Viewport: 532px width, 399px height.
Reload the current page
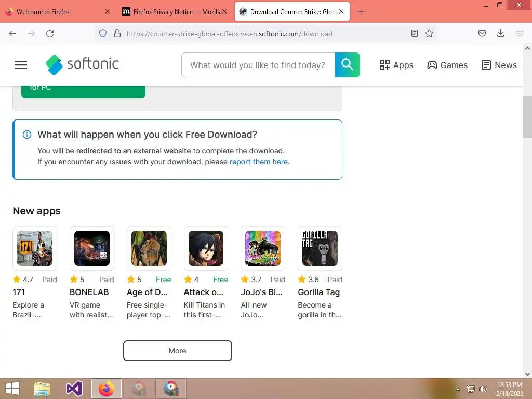[x=50, y=34]
